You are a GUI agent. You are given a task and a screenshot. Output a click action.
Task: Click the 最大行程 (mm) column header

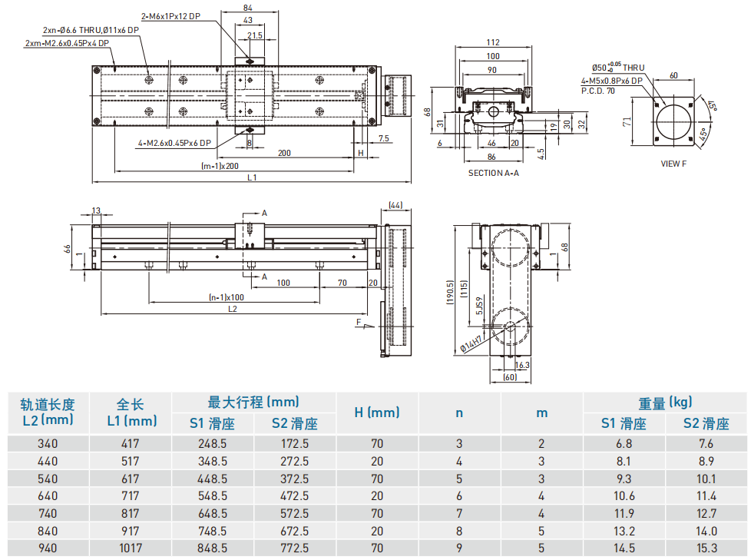[x=253, y=402]
